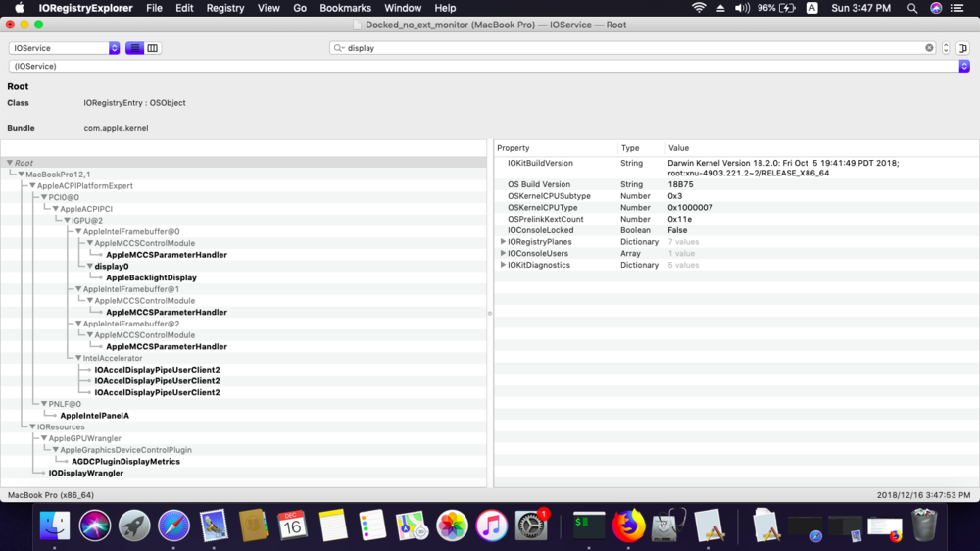This screenshot has height=551, width=980.
Task: Open Firefox from the Dock
Action: 628,526
